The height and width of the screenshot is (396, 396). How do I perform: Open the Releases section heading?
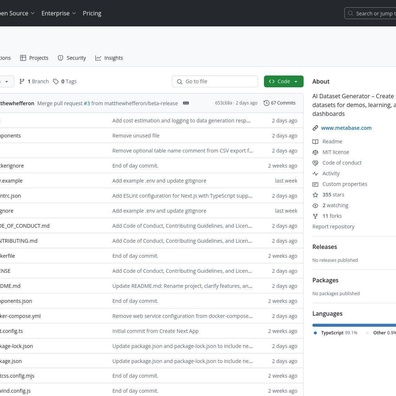tap(325, 247)
